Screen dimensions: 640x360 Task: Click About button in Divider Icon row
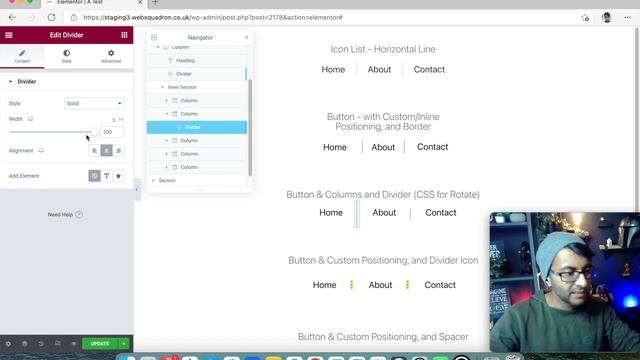point(380,285)
